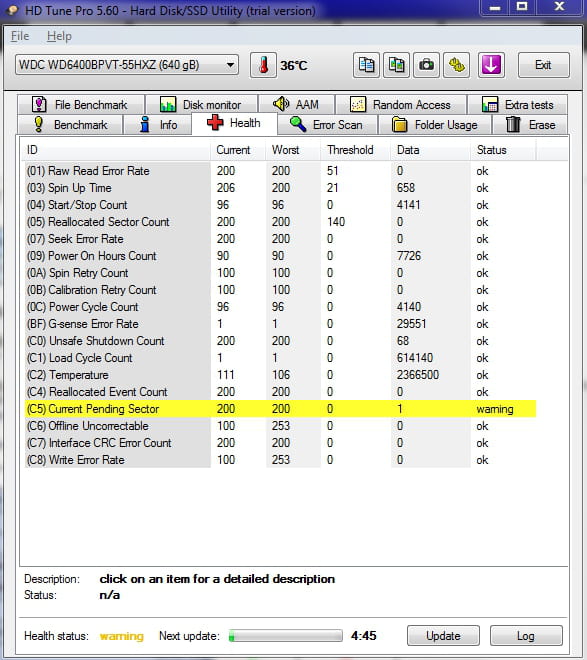Viewport: 587px width, 660px height.
Task: Open the Help menu
Action: click(59, 36)
